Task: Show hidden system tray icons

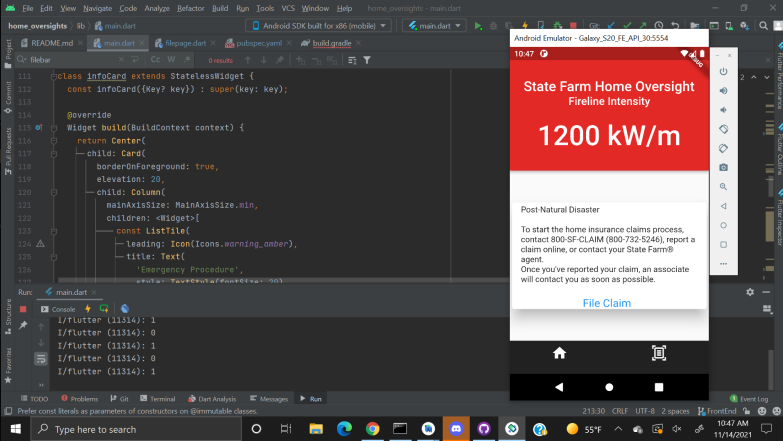Action: coord(618,429)
